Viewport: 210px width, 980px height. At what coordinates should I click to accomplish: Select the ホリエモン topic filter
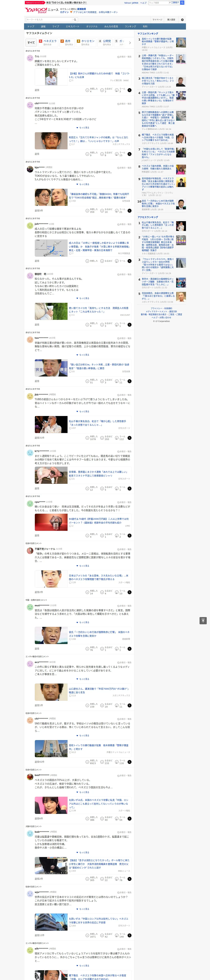click(x=86, y=43)
